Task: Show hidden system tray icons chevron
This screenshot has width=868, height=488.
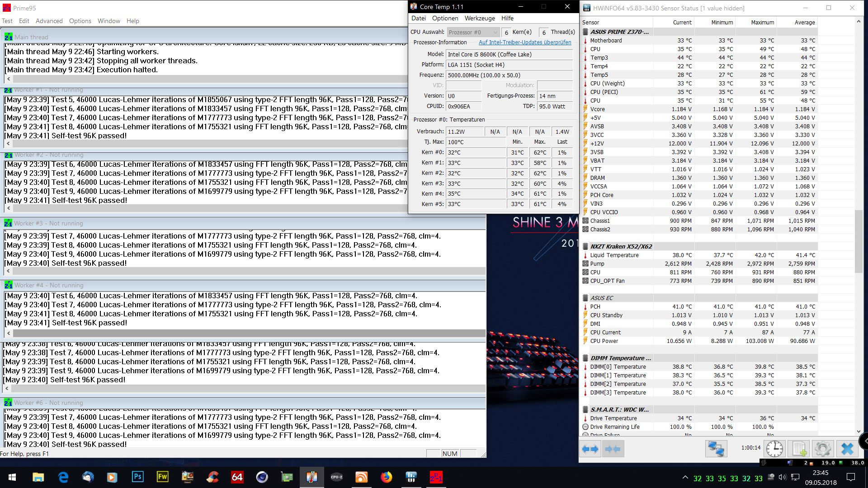Action: [x=685, y=478]
